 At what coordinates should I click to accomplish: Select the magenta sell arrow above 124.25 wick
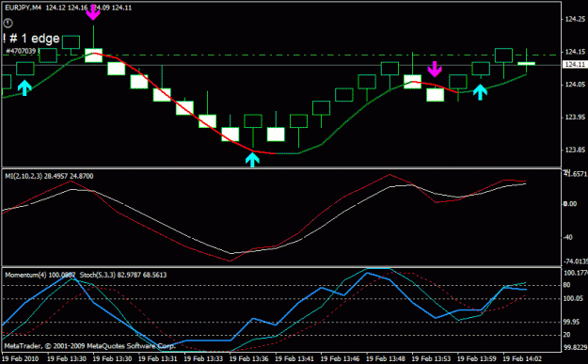[93, 13]
